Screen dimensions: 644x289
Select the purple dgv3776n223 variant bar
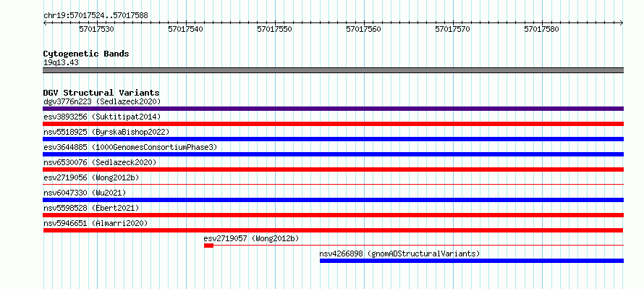click(333, 109)
